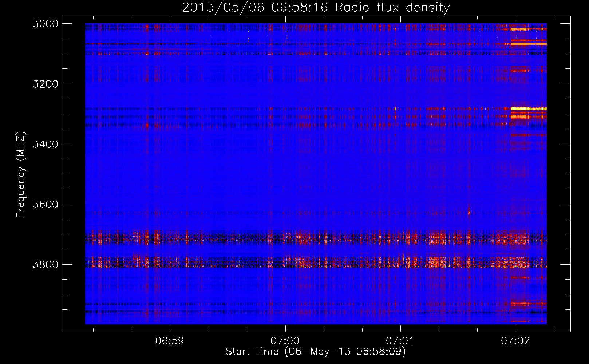The height and width of the screenshot is (364, 589).
Task: Click the 07:00 time tick label
Action: coord(285,341)
